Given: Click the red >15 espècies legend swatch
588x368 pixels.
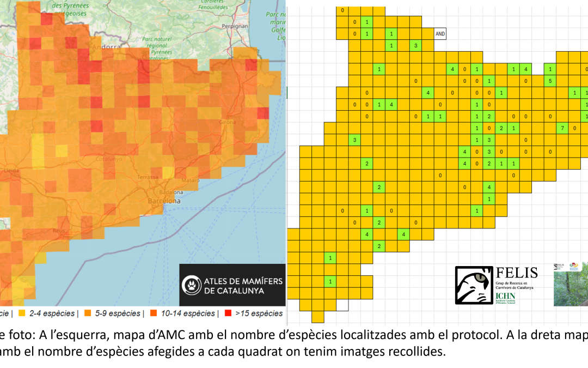Looking at the screenshot, I should coord(227,313).
